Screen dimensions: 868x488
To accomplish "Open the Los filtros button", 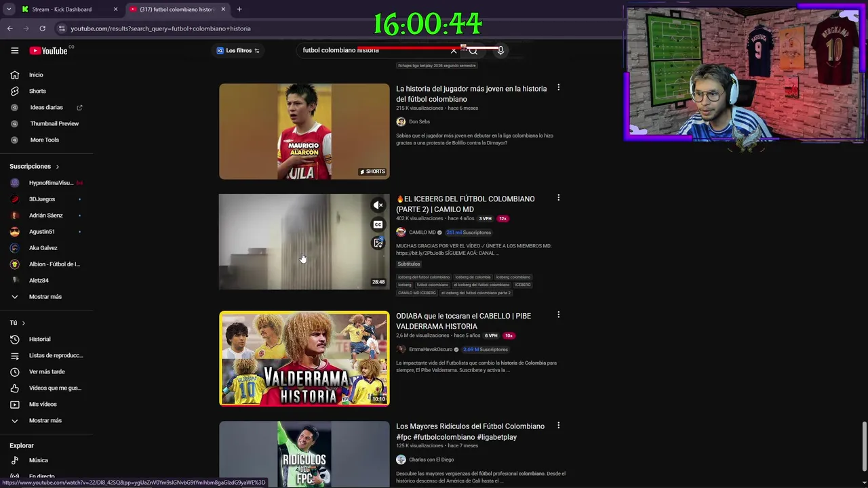I will pos(238,51).
